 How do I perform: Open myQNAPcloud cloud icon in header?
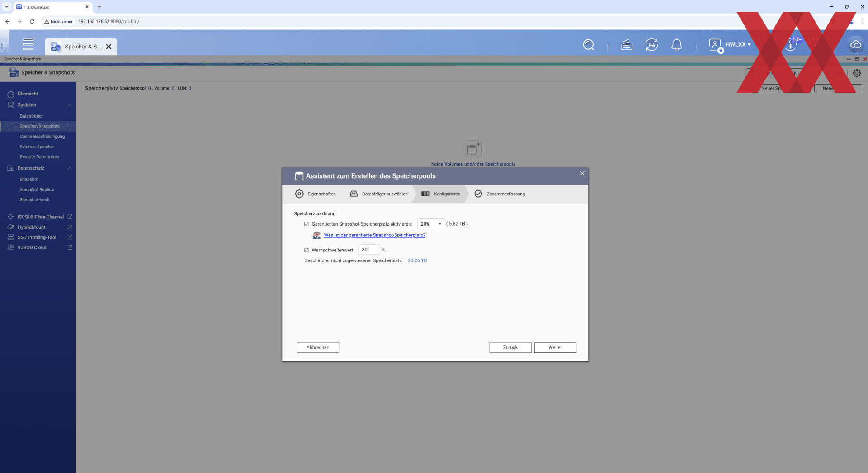coord(855,44)
